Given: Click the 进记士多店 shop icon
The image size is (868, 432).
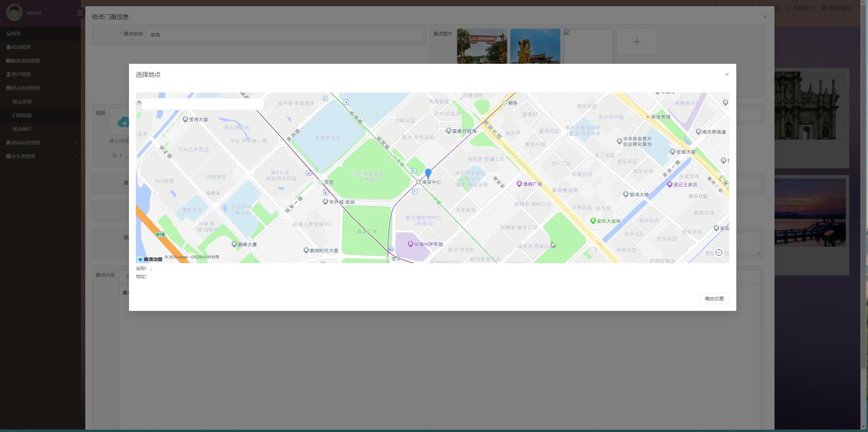Looking at the screenshot, I should click(669, 184).
